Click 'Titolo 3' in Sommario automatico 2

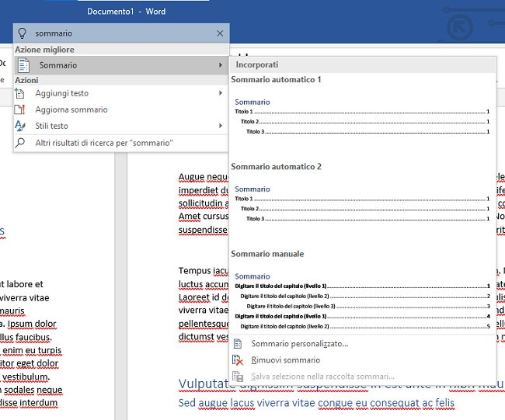[x=256, y=219]
